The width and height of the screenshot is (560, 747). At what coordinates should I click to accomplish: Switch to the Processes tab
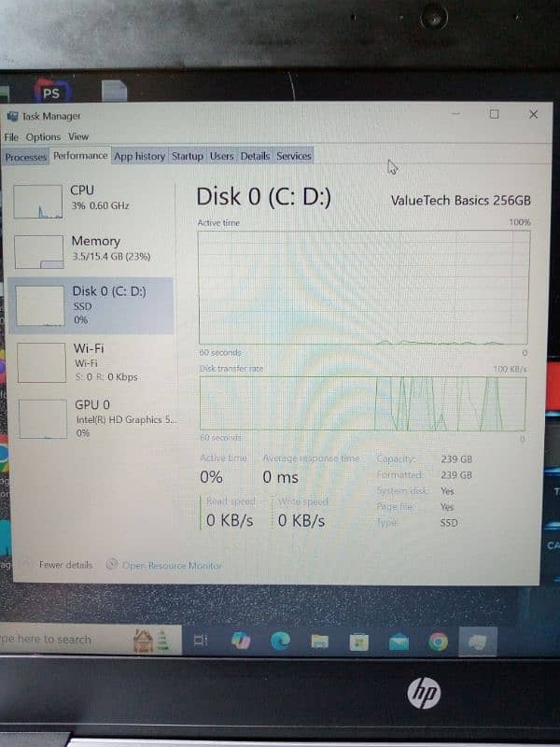25,157
